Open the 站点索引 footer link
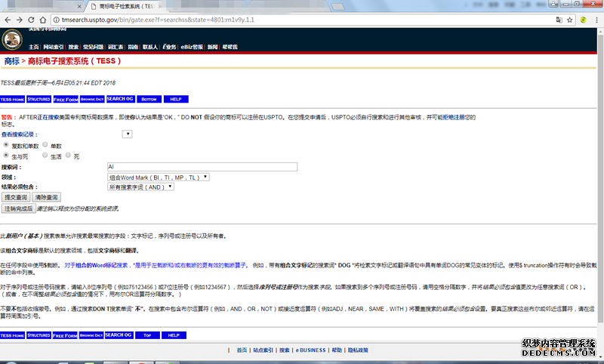The width and height of the screenshot is (604, 364). (263, 350)
